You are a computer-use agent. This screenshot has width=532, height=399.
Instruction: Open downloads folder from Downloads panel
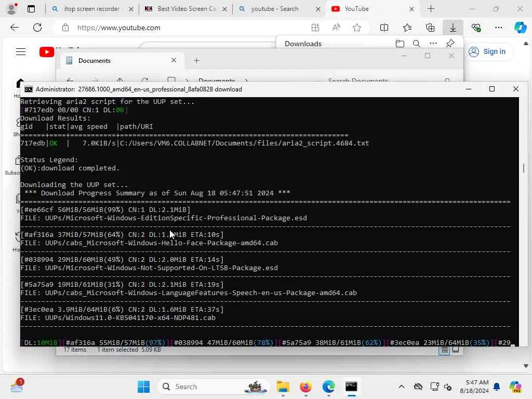tap(400, 44)
